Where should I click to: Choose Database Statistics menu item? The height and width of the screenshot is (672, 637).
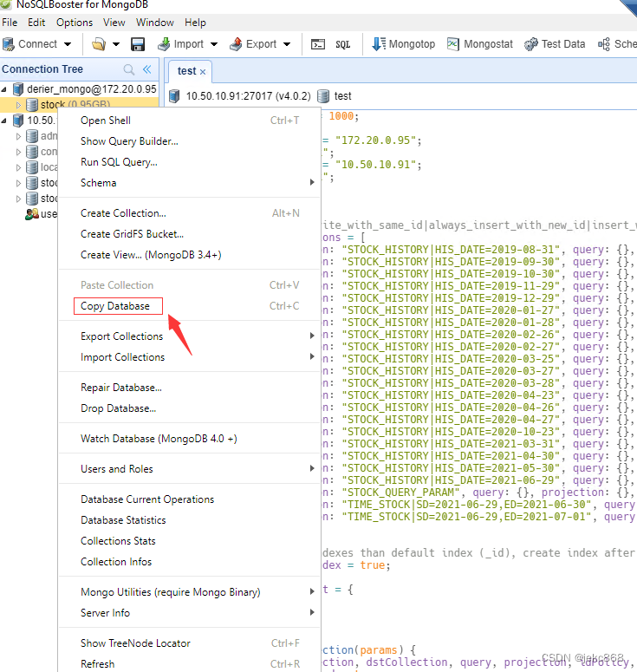189,520
